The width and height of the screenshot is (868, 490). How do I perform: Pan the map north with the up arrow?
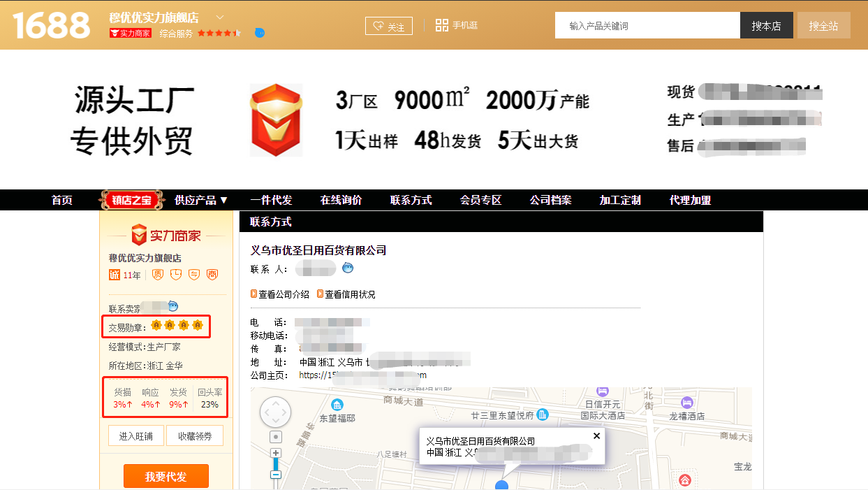275,403
